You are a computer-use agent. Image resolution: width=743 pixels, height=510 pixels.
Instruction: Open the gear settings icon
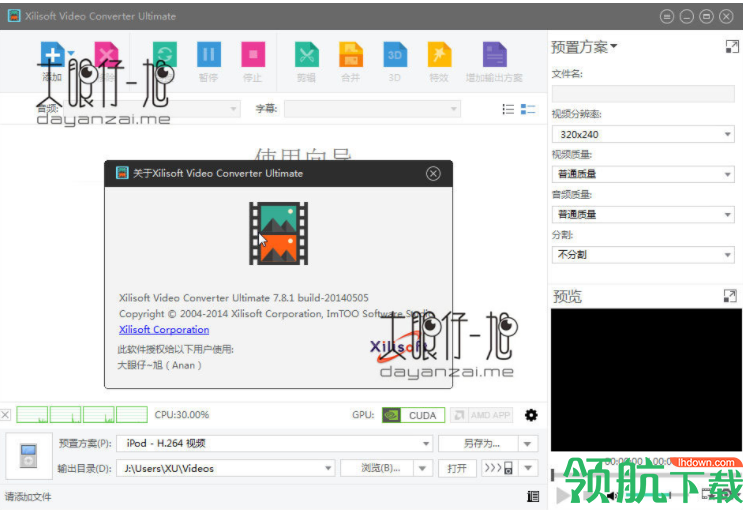[531, 415]
